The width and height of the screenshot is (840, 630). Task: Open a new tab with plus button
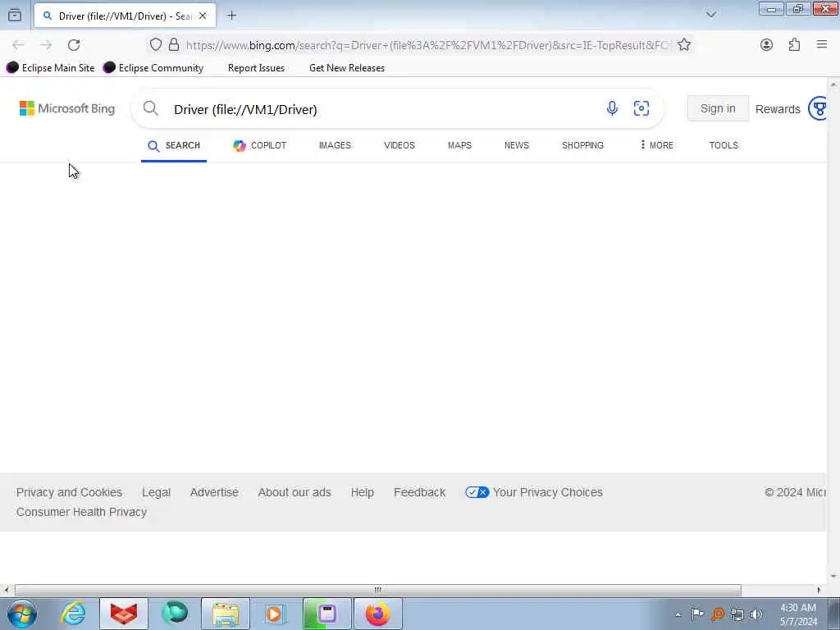click(231, 16)
